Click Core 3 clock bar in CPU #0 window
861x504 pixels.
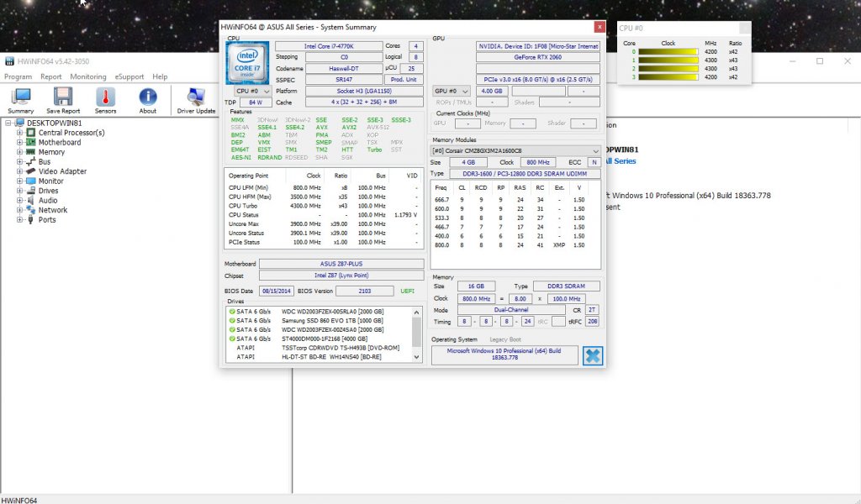(x=668, y=77)
